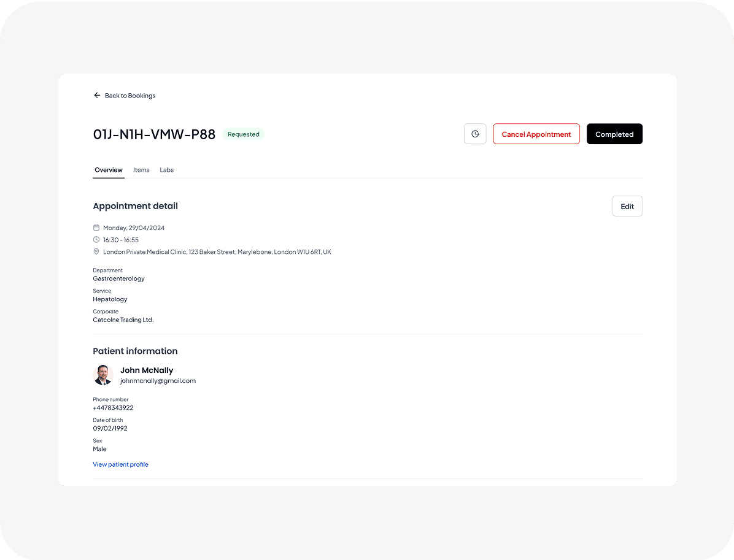Edit the appointment detail
The width and height of the screenshot is (734, 560).
tap(627, 206)
